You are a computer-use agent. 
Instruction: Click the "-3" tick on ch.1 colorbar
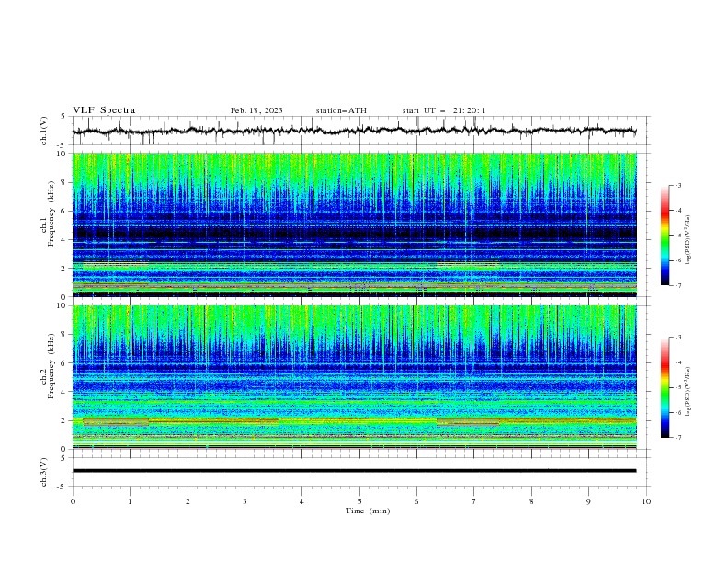point(677,185)
